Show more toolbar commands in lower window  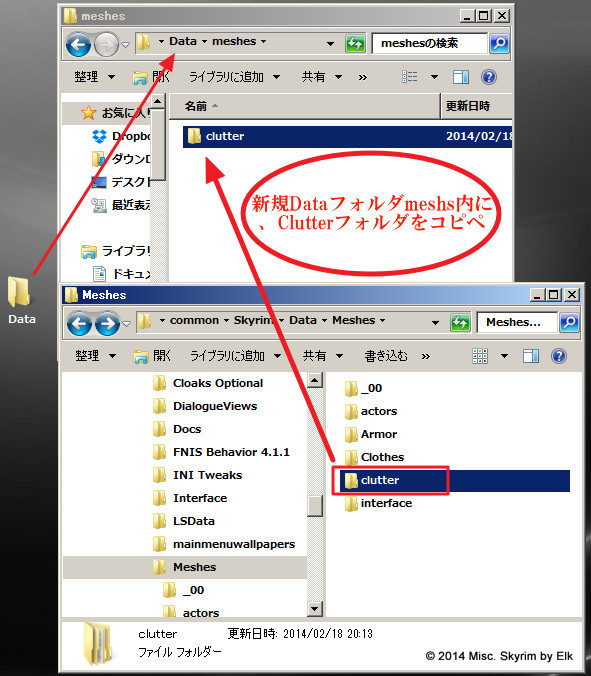tap(425, 357)
